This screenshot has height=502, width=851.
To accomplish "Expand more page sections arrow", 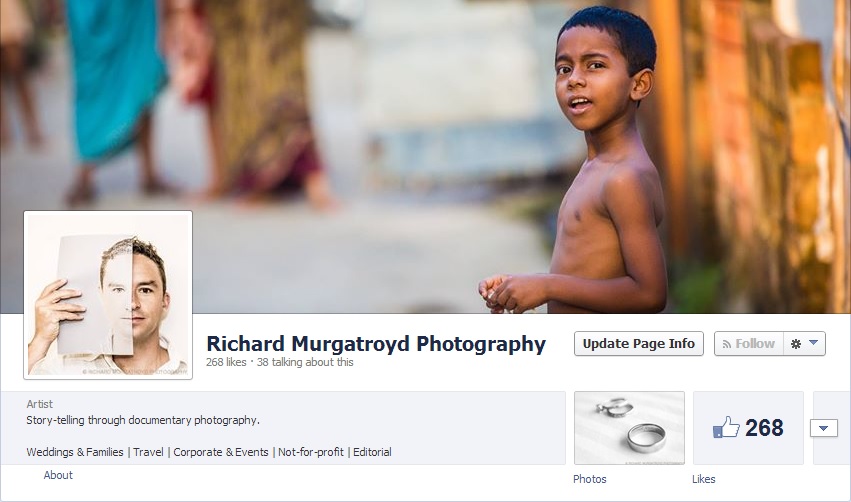I will click(x=824, y=428).
